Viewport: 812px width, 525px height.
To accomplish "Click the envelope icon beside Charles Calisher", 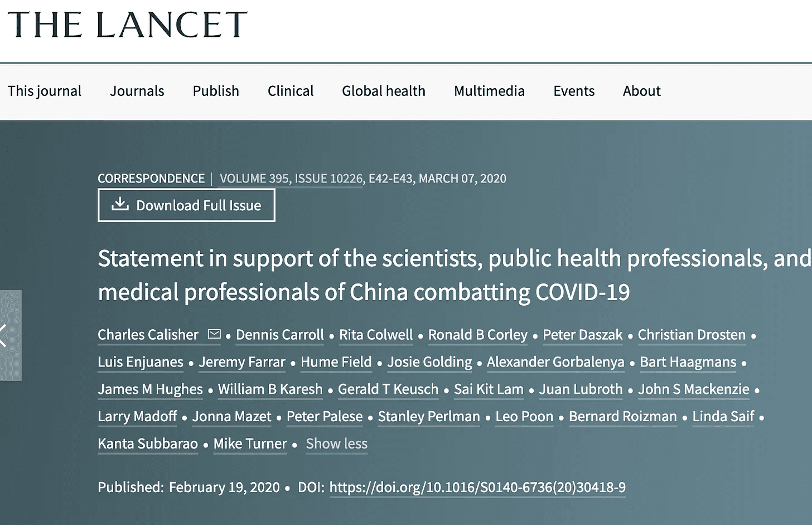I will coord(214,334).
